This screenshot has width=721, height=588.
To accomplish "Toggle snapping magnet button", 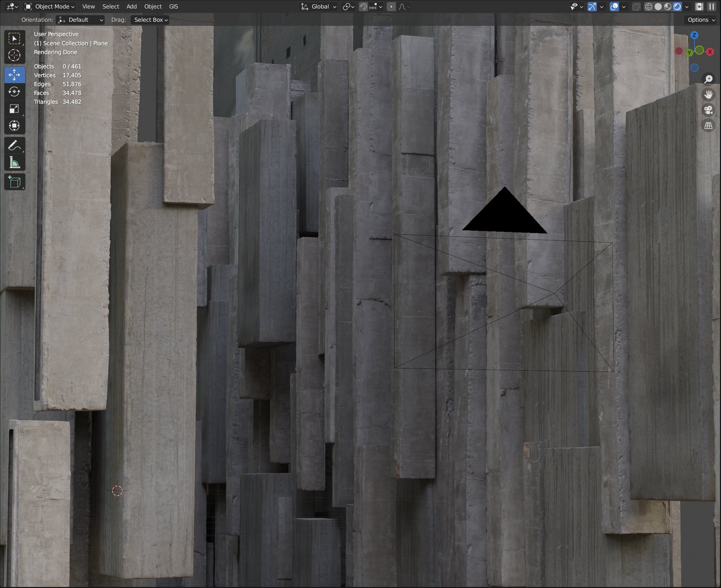I will pyautogui.click(x=363, y=7).
